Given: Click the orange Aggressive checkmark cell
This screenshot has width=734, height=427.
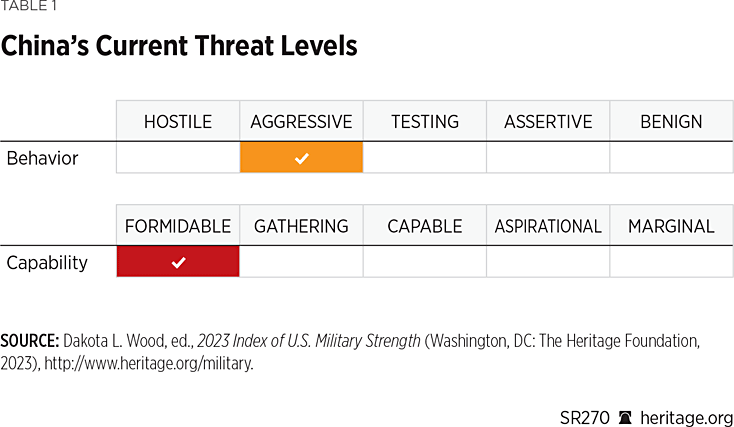Looking at the screenshot, I should [301, 158].
